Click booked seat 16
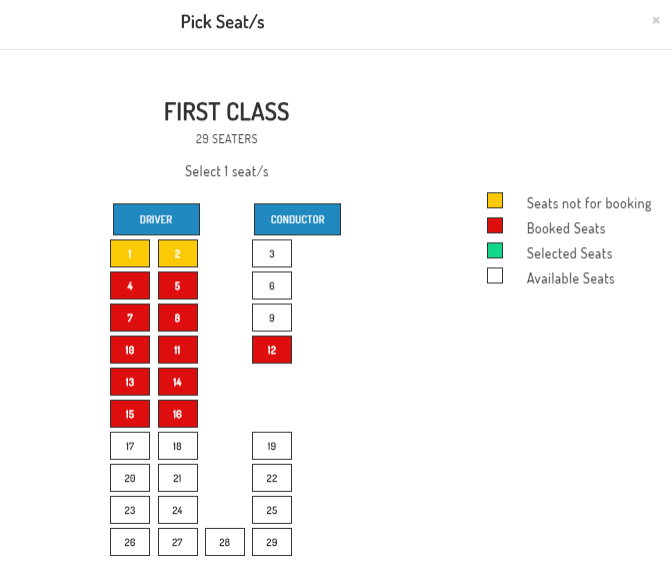672x578 pixels. point(177,414)
